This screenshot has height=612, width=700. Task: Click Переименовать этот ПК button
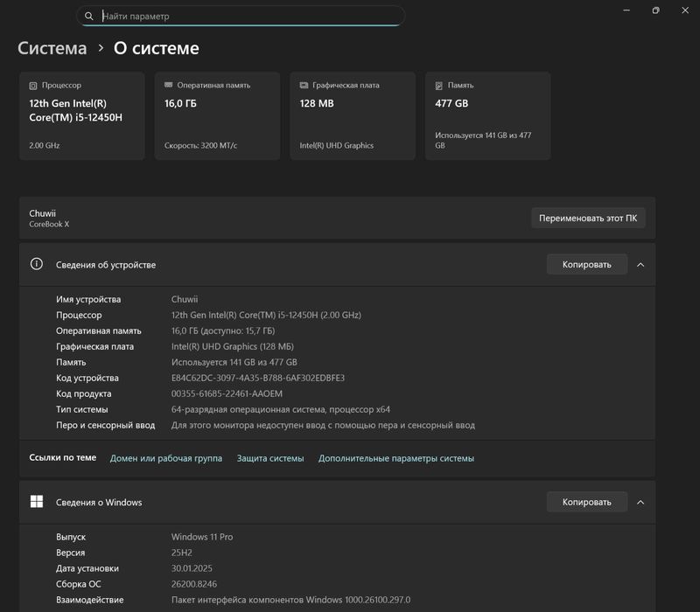588,218
